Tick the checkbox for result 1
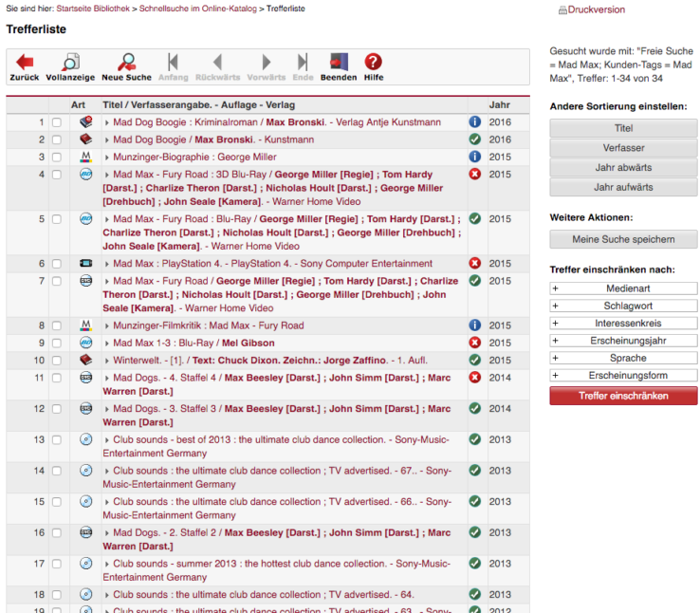 coord(57,122)
